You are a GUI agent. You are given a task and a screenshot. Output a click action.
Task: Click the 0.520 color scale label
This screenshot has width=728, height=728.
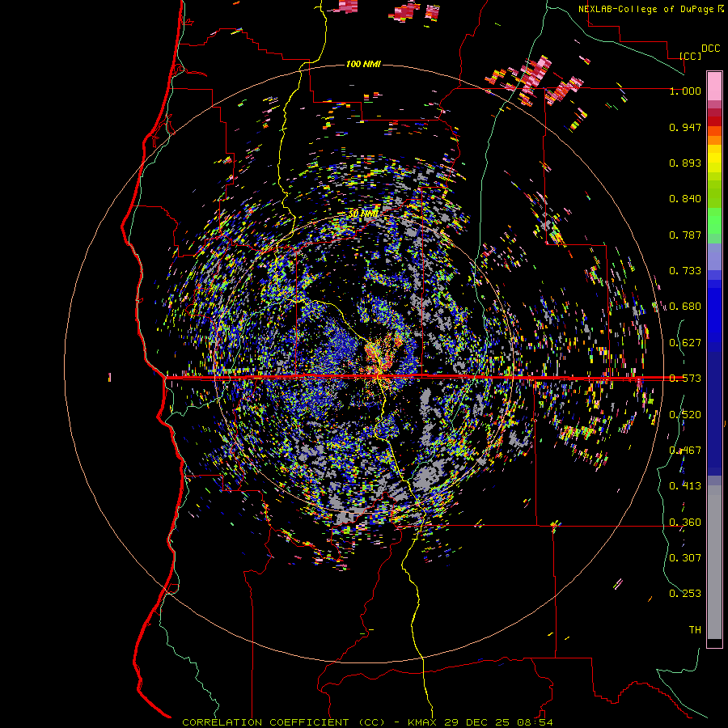pyautogui.click(x=685, y=415)
